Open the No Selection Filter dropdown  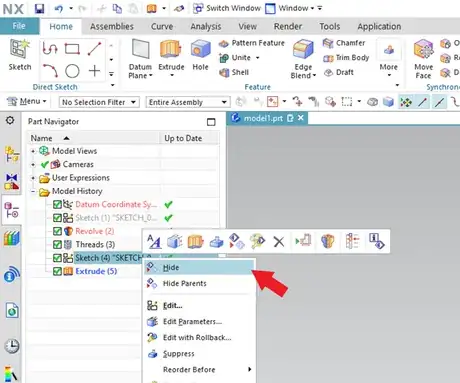coord(99,102)
